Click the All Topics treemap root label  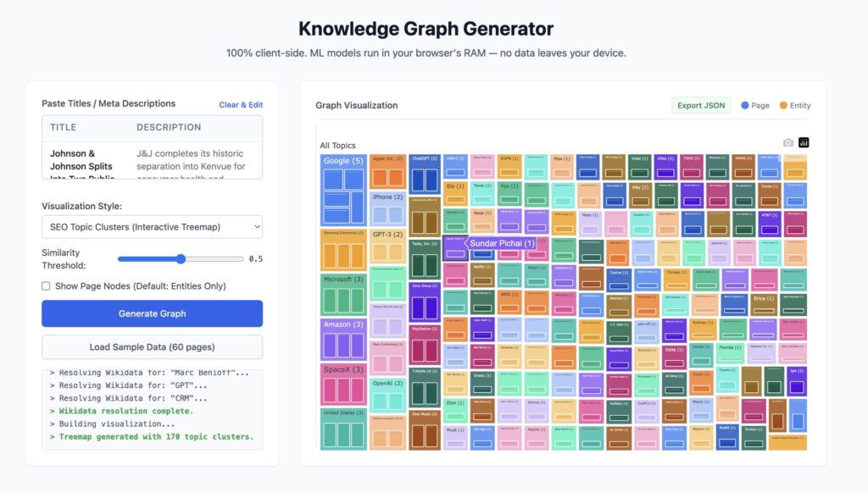[337, 146]
